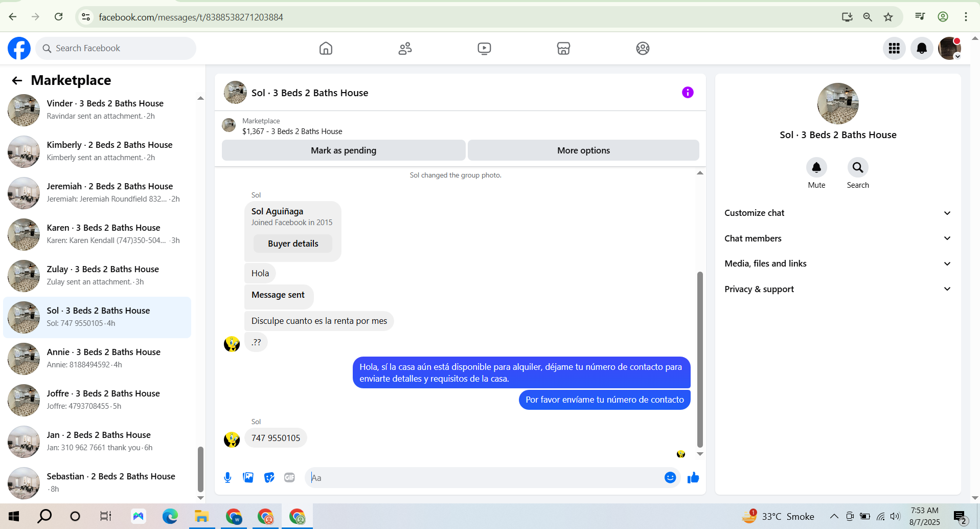Click the 747 9550105 message bubble
This screenshot has height=529, width=980.
[x=276, y=438]
